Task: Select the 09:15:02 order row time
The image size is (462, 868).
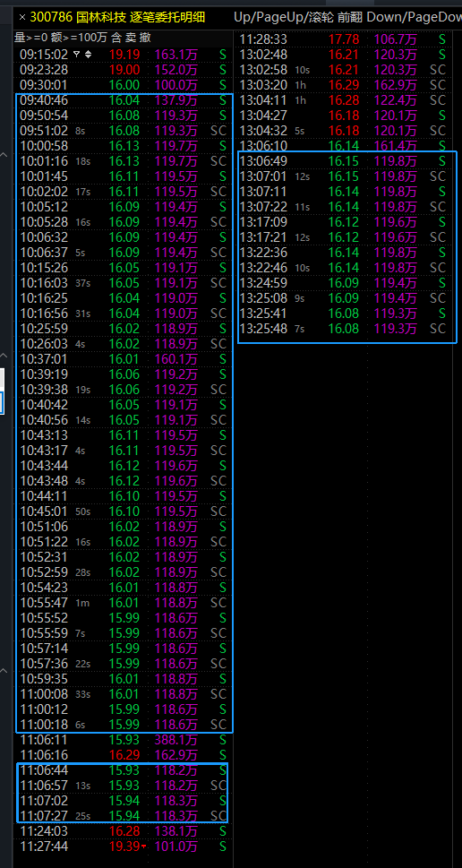Action: click(x=44, y=55)
